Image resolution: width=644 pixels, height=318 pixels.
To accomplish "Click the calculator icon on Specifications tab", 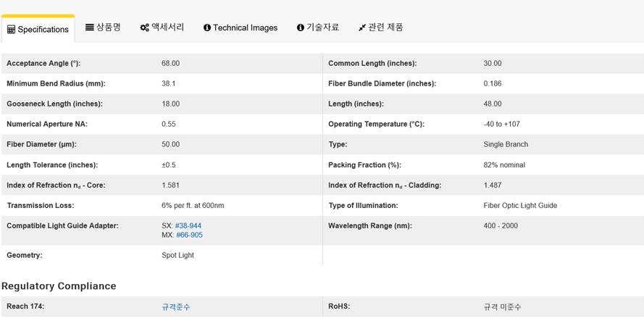I will coord(12,30).
